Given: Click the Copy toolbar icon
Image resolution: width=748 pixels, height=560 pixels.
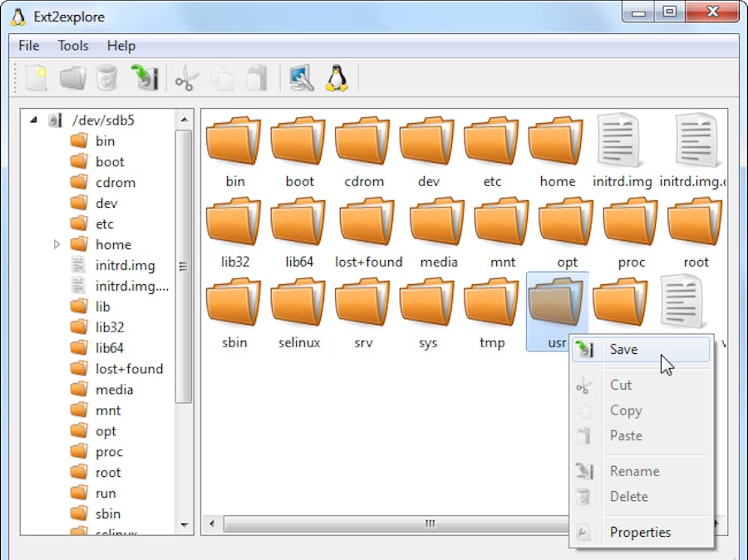Looking at the screenshot, I should click(x=220, y=77).
